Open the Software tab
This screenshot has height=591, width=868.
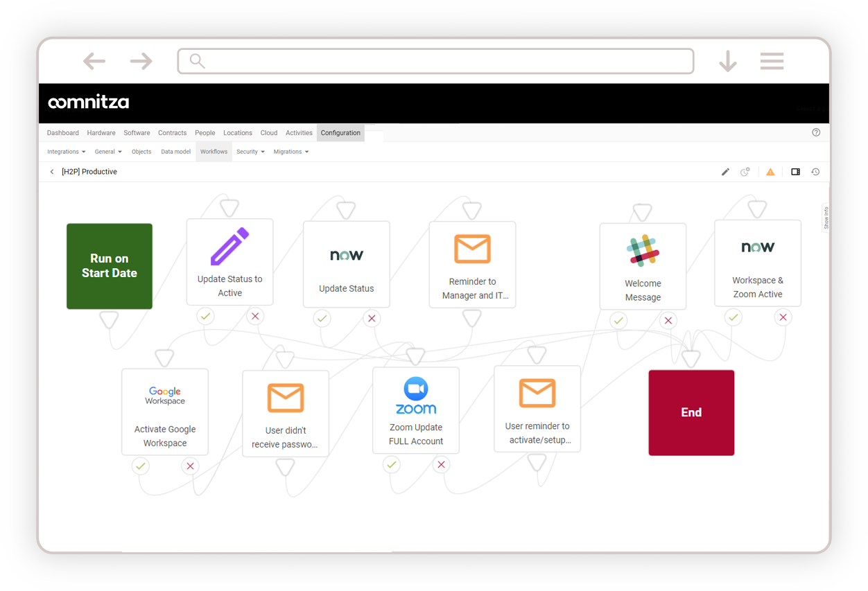coord(137,133)
